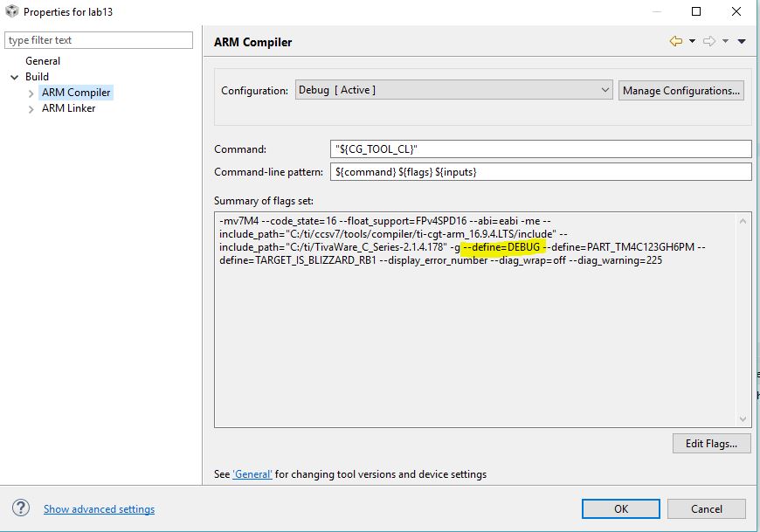Open the view menu triangle
The width and height of the screenshot is (760, 532).
[742, 41]
